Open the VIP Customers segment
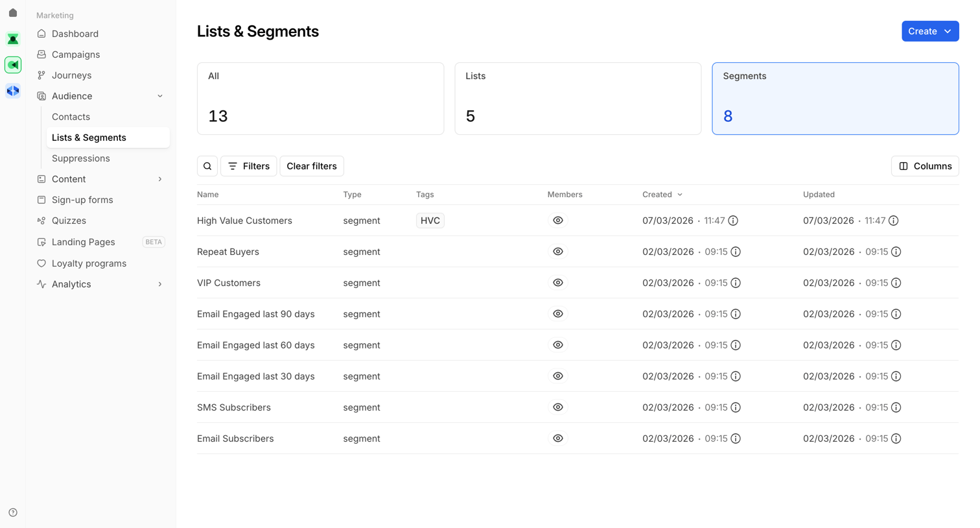 (229, 283)
